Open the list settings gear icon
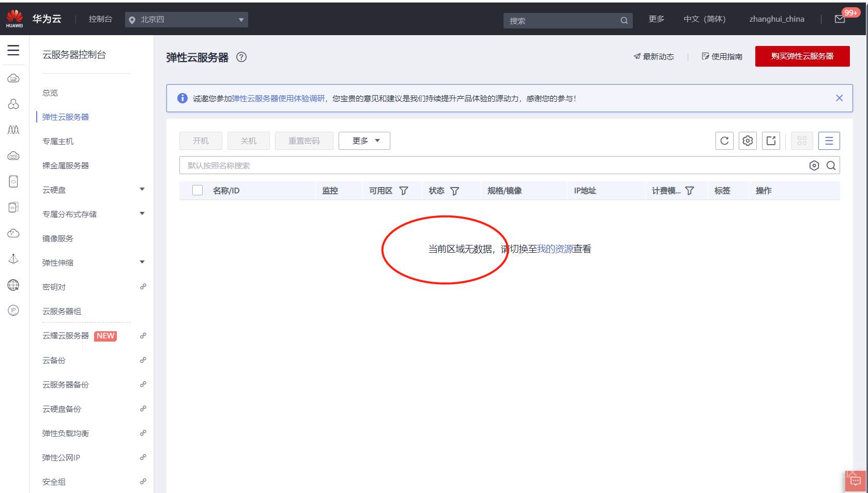 tap(748, 141)
